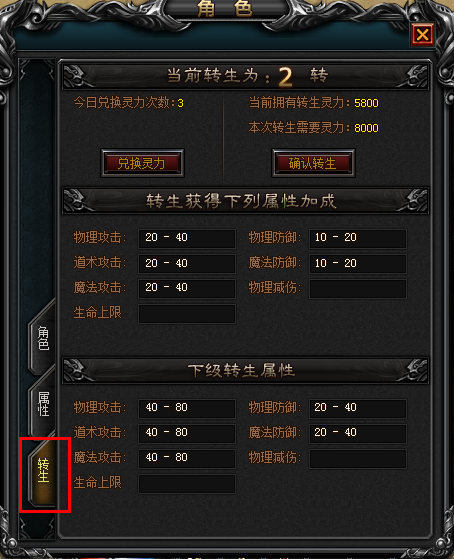454x559 pixels.
Task: Select the highlighted 转生 side tab
Action: coord(43,471)
